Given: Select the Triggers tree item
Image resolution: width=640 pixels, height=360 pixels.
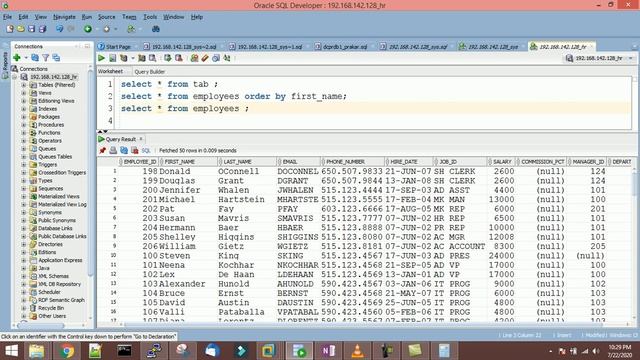Looking at the screenshot, I should click(47, 164).
